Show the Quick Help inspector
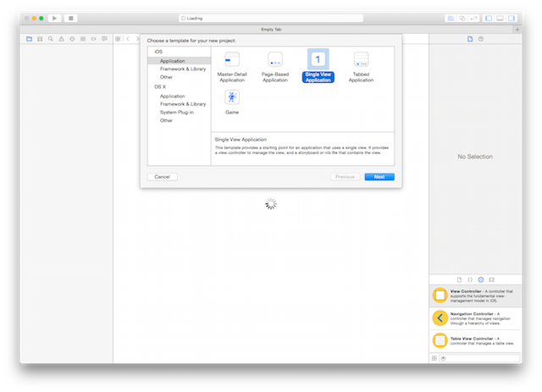The width and height of the screenshot is (542, 392). (481, 39)
